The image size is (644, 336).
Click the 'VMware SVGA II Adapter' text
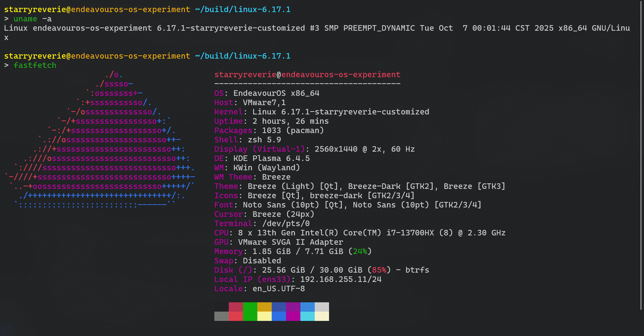(x=291, y=242)
